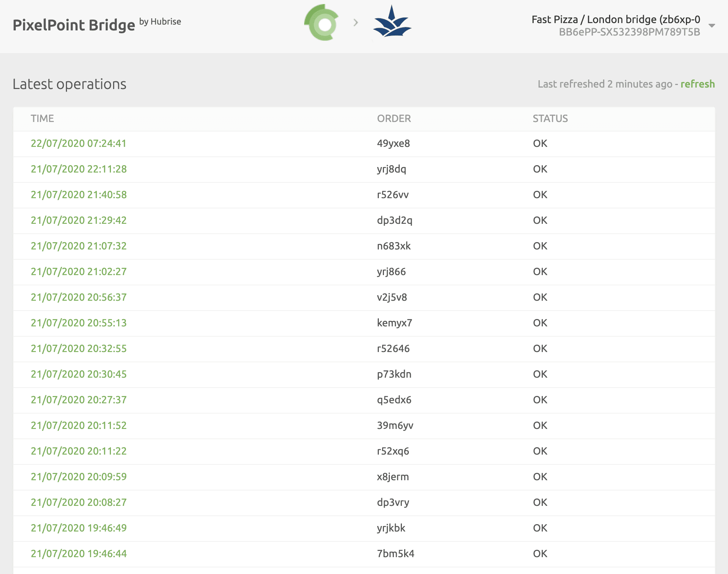Click the PixelPoint Bridge title
Image resolution: width=728 pixels, height=574 pixels.
click(x=74, y=25)
